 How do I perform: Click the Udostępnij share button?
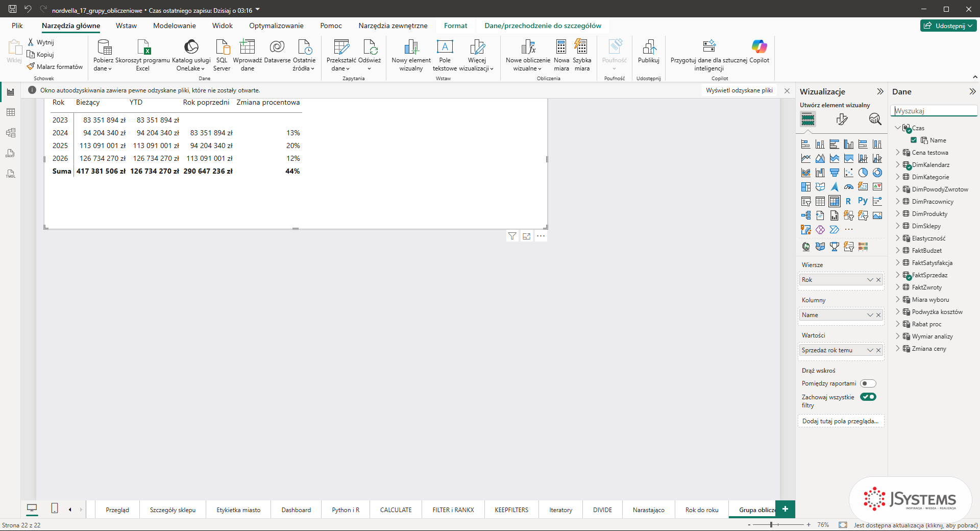click(948, 26)
